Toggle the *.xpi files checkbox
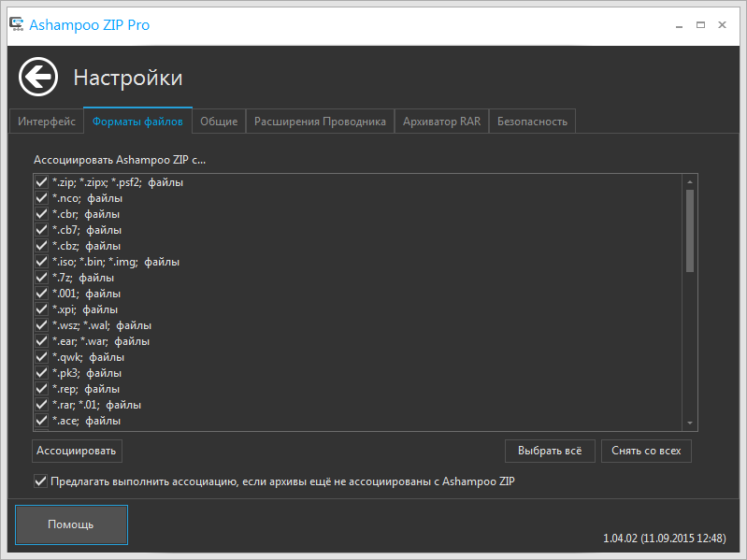This screenshot has height=560, width=747. (41, 309)
